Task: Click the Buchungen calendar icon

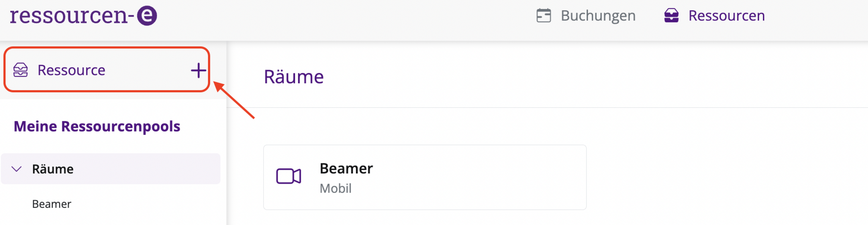Action: (x=543, y=16)
